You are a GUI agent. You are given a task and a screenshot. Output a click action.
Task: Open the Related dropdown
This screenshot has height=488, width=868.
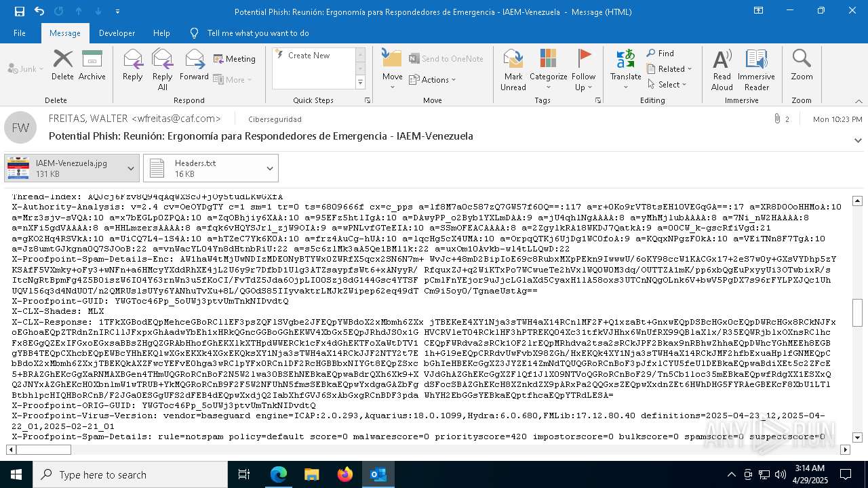pyautogui.click(x=669, y=69)
